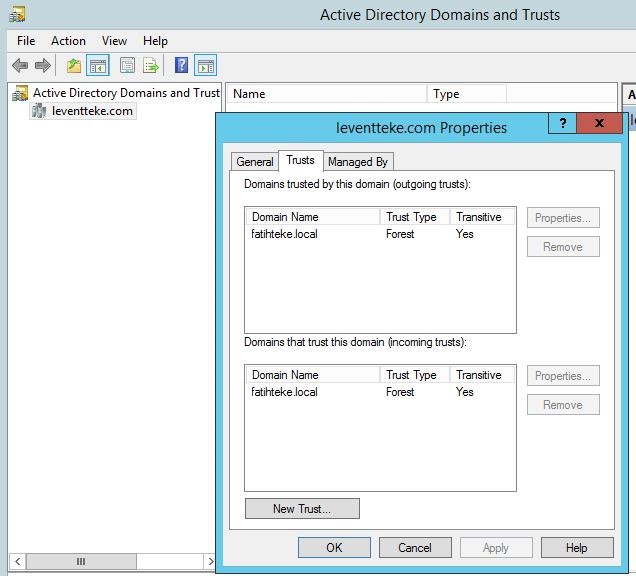This screenshot has height=576, width=636.
Task: Sort incoming trusts by Transitive header
Action: pyautogui.click(x=482, y=375)
